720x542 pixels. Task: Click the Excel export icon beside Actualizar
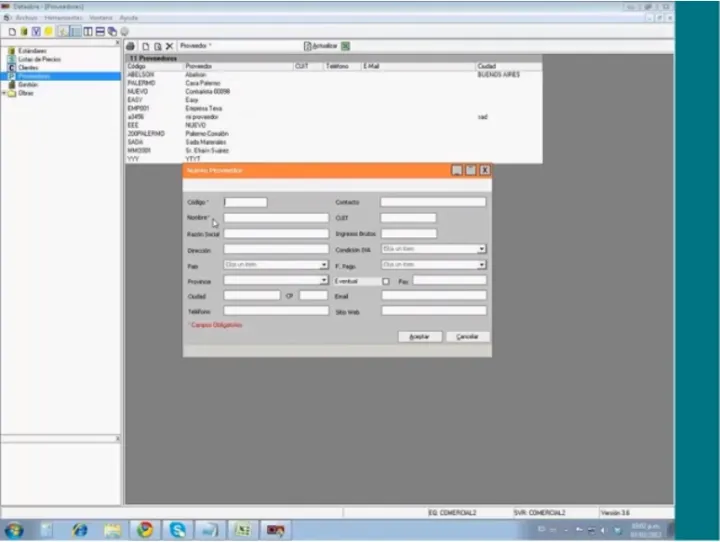coord(345,46)
